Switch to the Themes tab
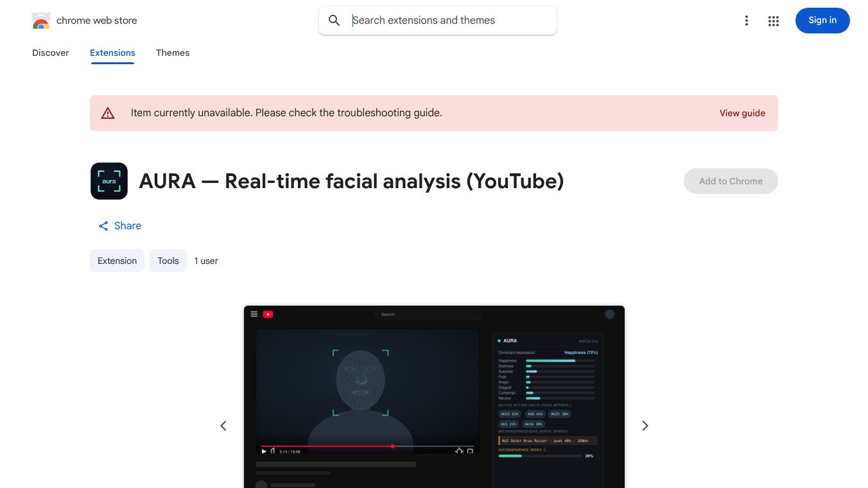The width and height of the screenshot is (868, 488). [173, 53]
